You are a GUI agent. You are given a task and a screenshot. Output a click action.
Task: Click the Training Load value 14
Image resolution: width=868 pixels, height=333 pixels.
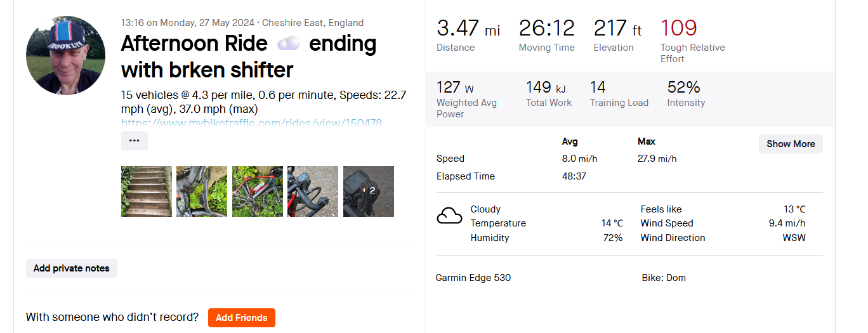(598, 87)
